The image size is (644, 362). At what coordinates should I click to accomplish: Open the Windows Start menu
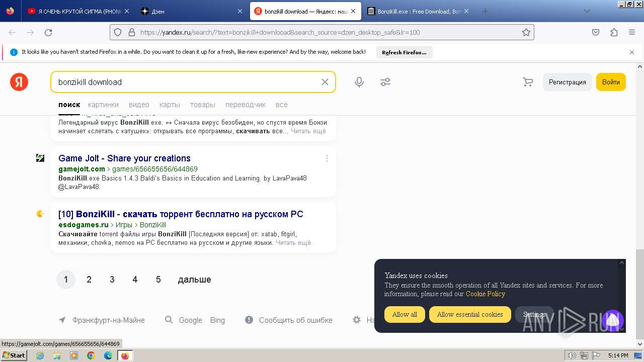click(x=14, y=355)
